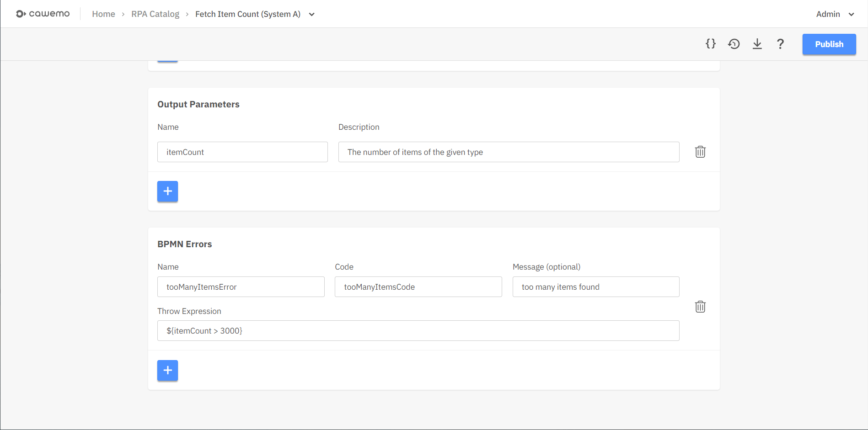Edit the tooManyItemsCode code field
The width and height of the screenshot is (868, 430).
click(418, 287)
